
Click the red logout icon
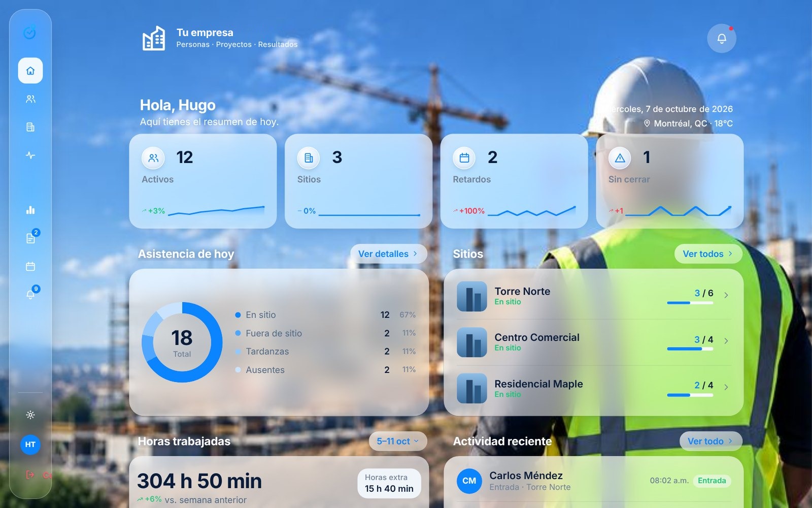[30, 474]
